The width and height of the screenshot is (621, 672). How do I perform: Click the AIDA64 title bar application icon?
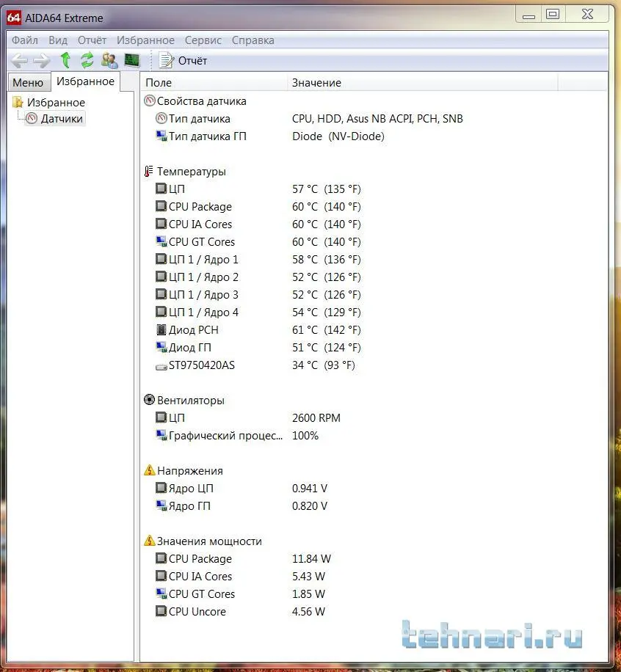[14, 18]
